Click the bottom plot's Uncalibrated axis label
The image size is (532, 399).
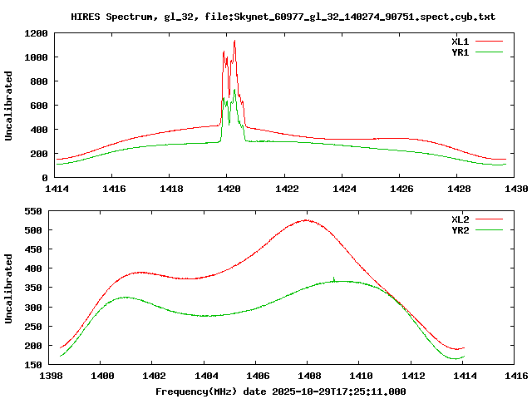tap(8, 288)
